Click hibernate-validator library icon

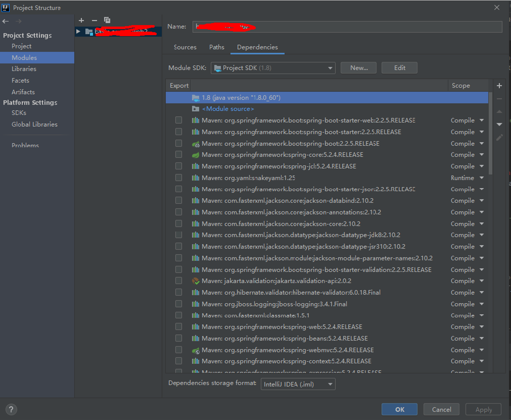pos(195,292)
